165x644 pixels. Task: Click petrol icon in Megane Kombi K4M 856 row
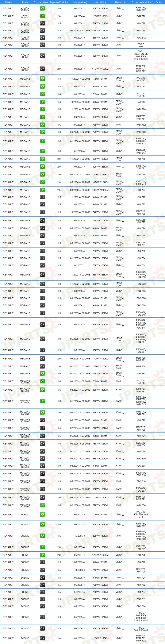42,505
